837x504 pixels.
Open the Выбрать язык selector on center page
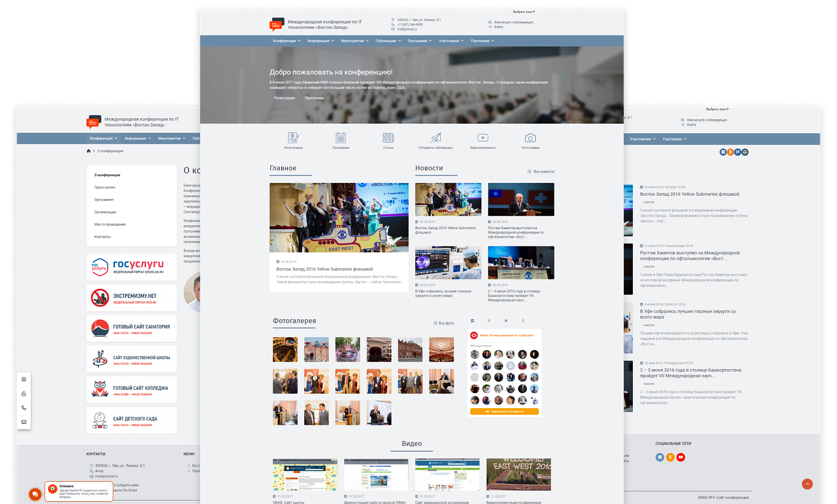(x=523, y=12)
